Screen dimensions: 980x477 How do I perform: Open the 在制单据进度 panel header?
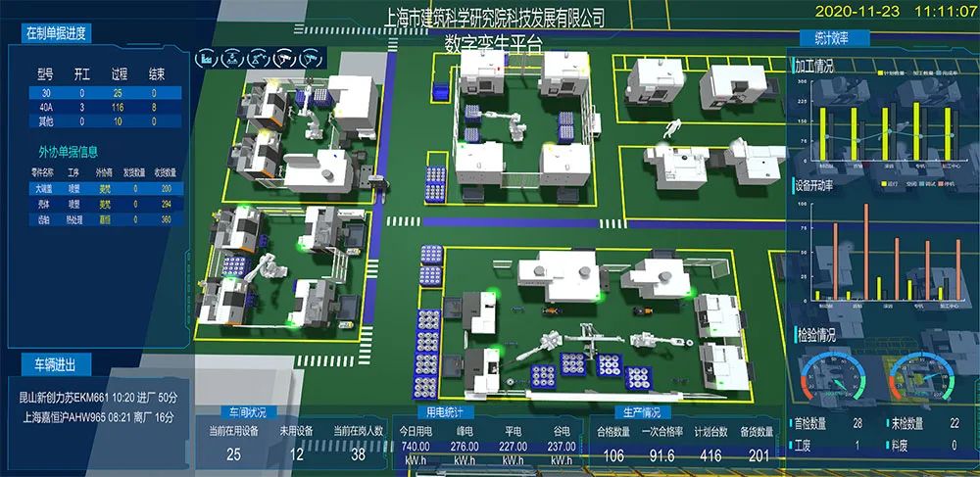[x=57, y=34]
